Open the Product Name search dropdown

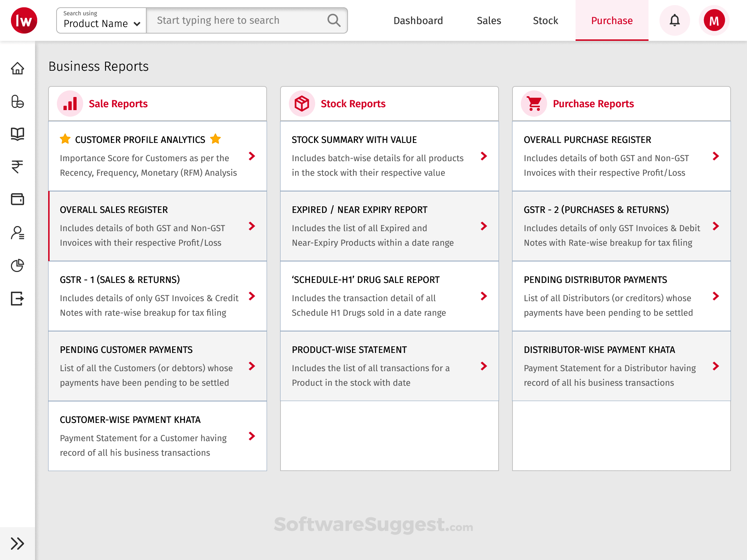pos(101,23)
